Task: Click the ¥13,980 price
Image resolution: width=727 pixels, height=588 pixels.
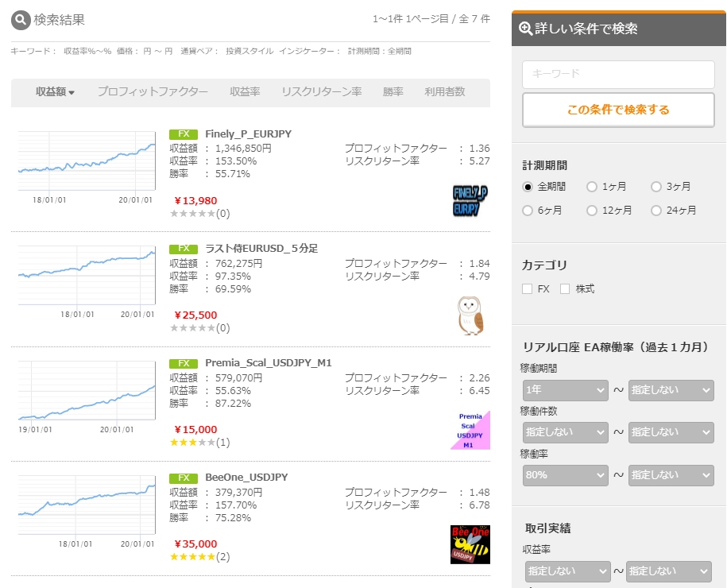Action: pos(195,201)
